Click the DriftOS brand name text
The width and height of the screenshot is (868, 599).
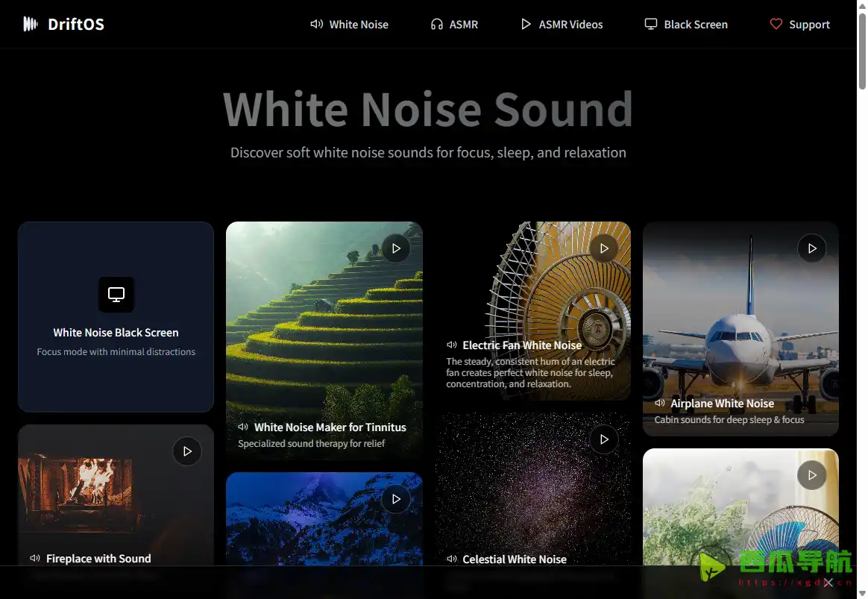(76, 24)
